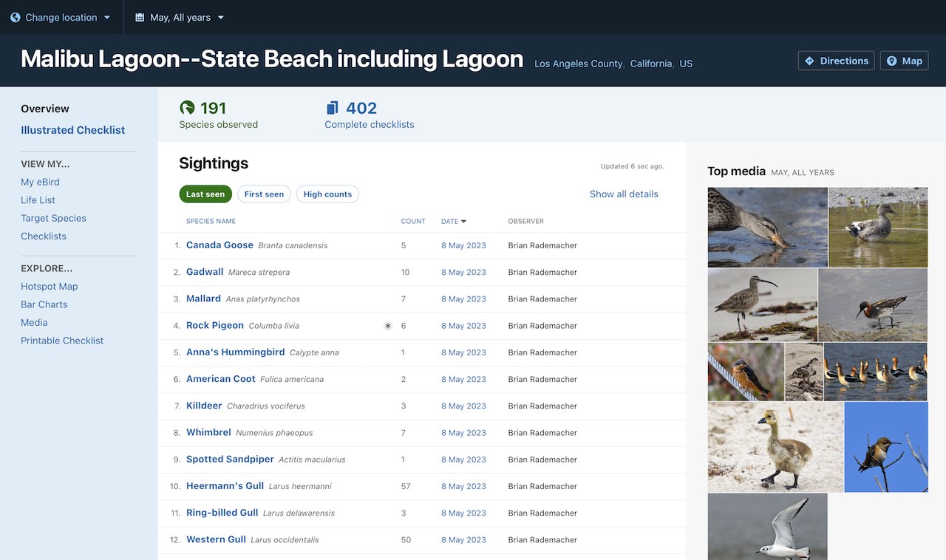This screenshot has height=560, width=946.
Task: Click the blue complete checklists icon
Action: (x=333, y=108)
